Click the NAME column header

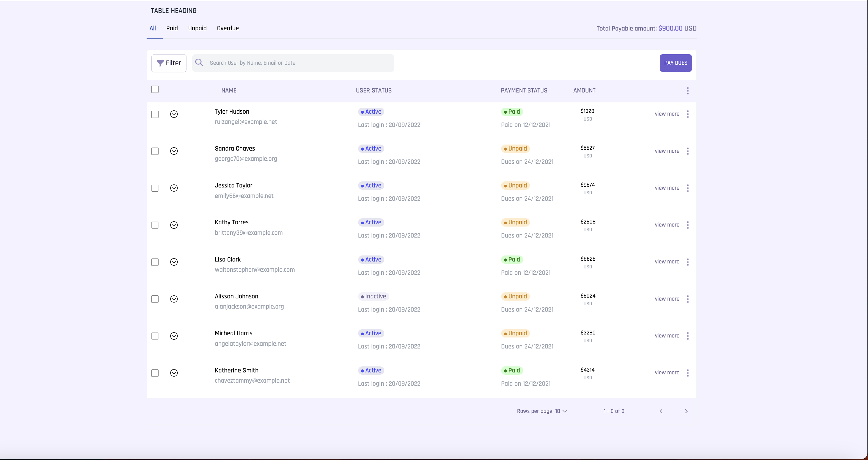tap(229, 90)
